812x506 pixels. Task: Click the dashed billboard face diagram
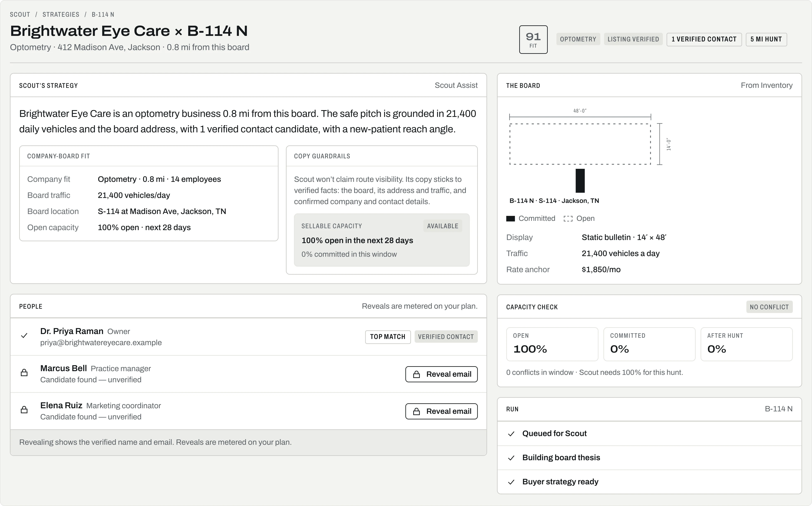pos(580,144)
